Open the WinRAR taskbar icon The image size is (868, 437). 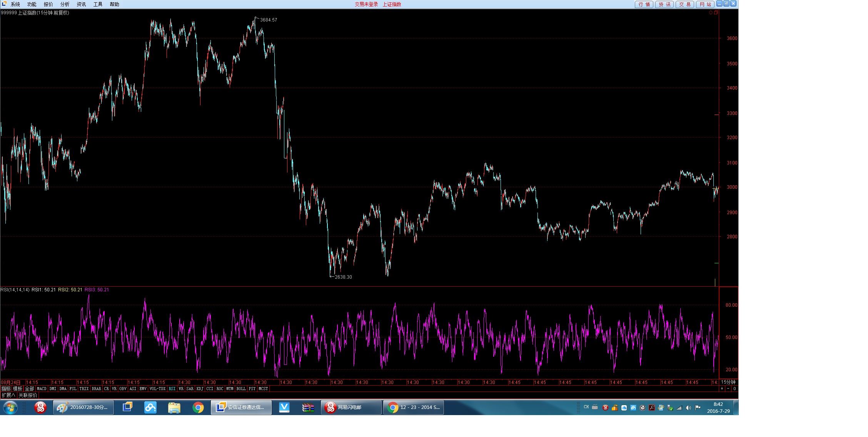tap(308, 407)
